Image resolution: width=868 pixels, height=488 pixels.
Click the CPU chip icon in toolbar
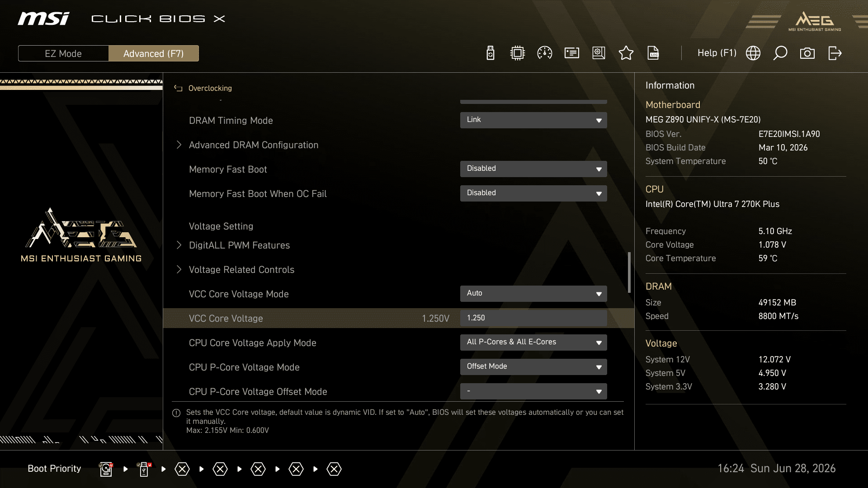pos(518,53)
